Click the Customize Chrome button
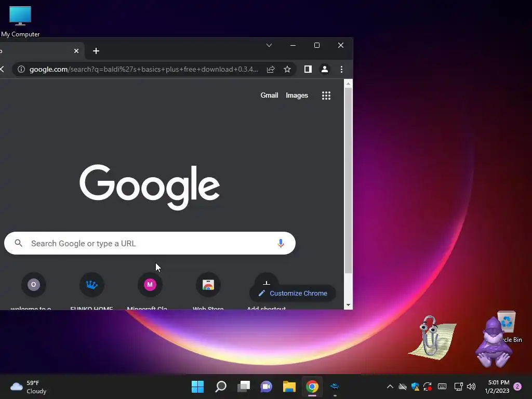Image resolution: width=532 pixels, height=399 pixels. point(292,293)
